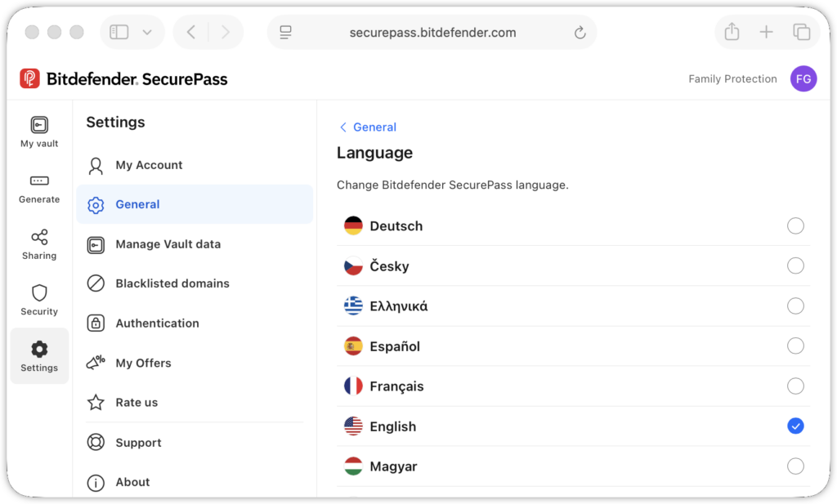Open General settings item
This screenshot has width=837, height=504.
(x=195, y=204)
